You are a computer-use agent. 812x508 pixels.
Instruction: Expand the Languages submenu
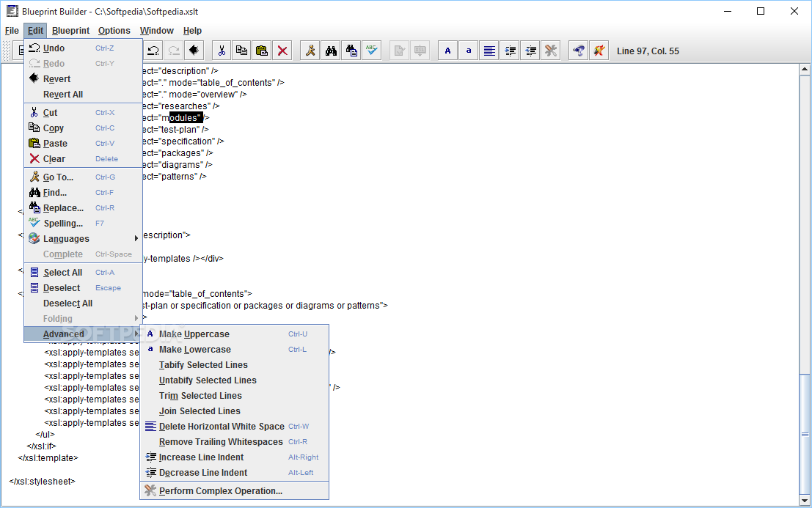click(83, 239)
